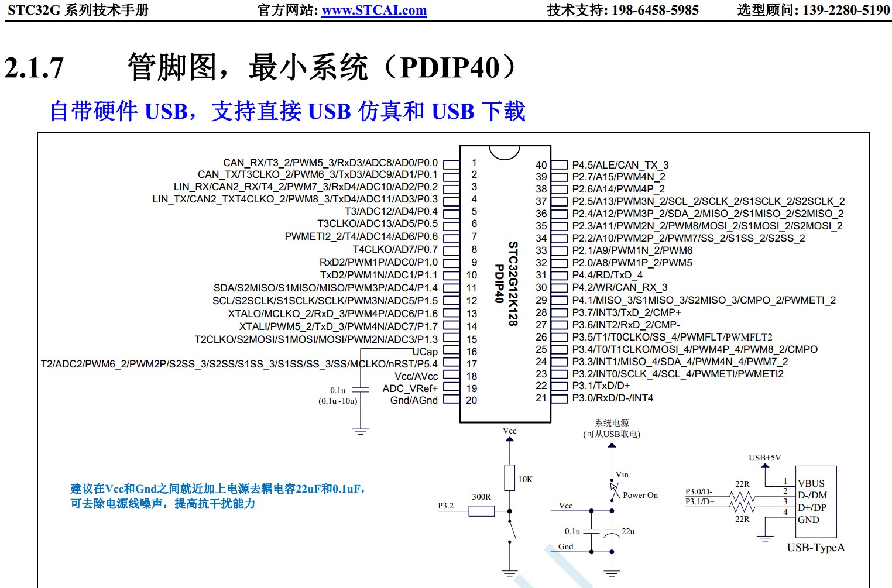Screen dimensions: 892x588
Task: Click the 'Vcc/AVcc' pin label
Action: (x=416, y=376)
